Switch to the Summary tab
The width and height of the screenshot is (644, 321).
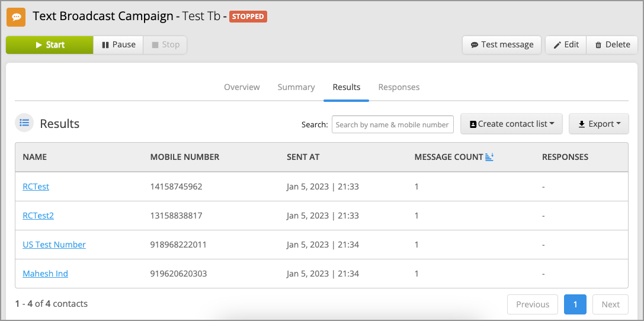coord(296,87)
